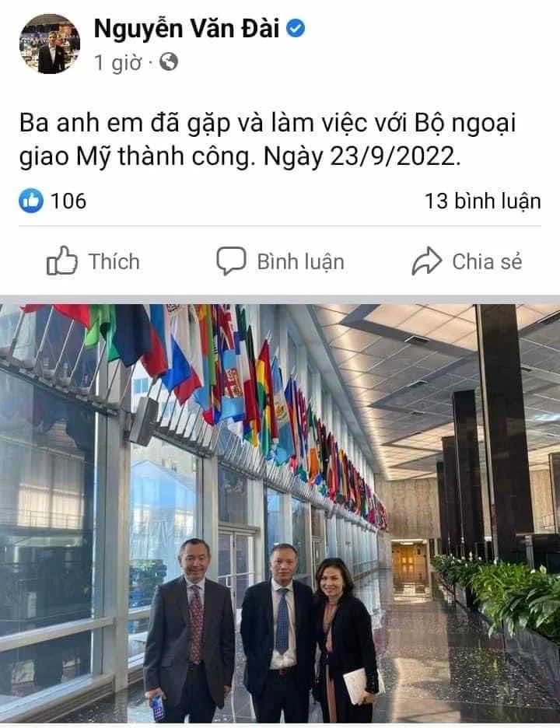Viewport: 560px width, 728px height.
Task: Click the public globe audience icon
Action: pyautogui.click(x=169, y=61)
